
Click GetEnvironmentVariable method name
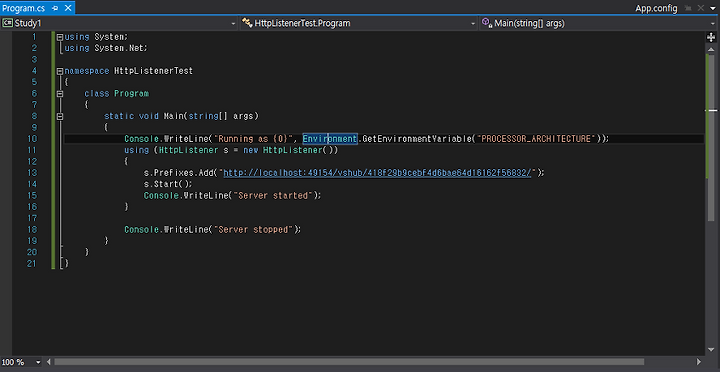[416, 139]
